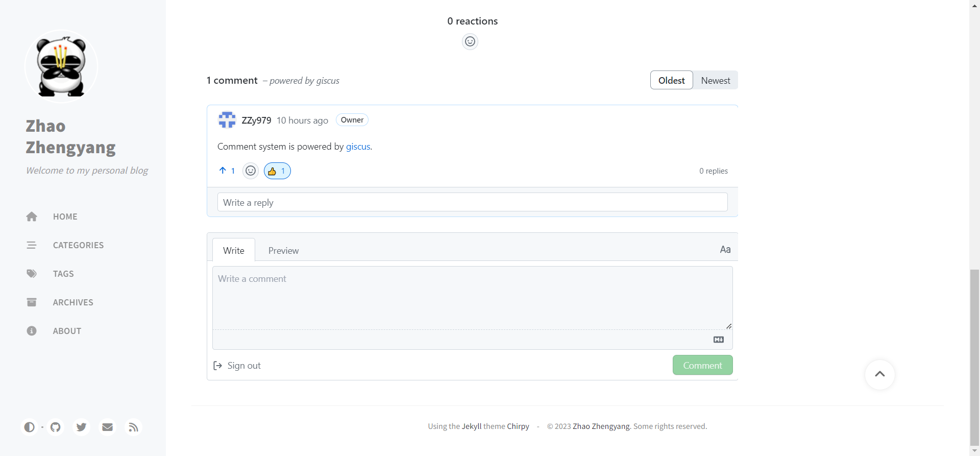Open the ABOUT page
980x456 pixels.
[67, 331]
